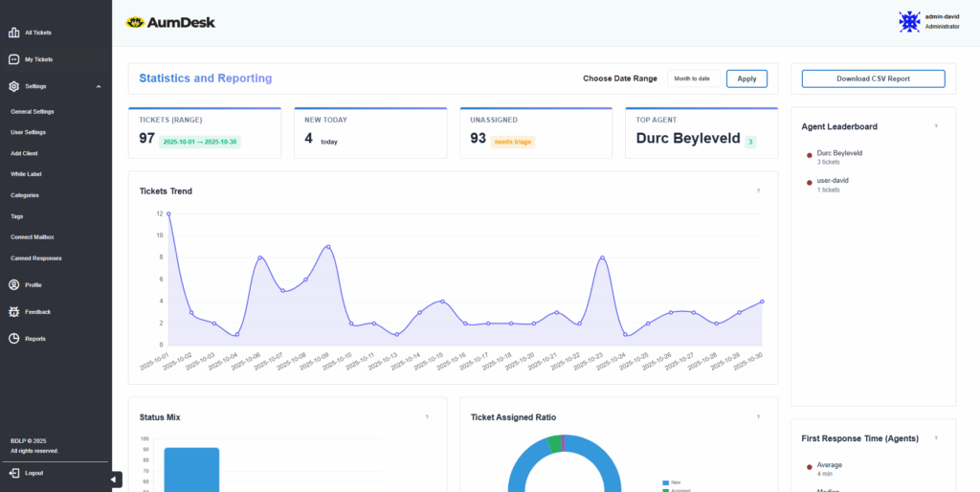Click the admin-david avatar icon
Screen dimensions: 980x492
point(909,22)
